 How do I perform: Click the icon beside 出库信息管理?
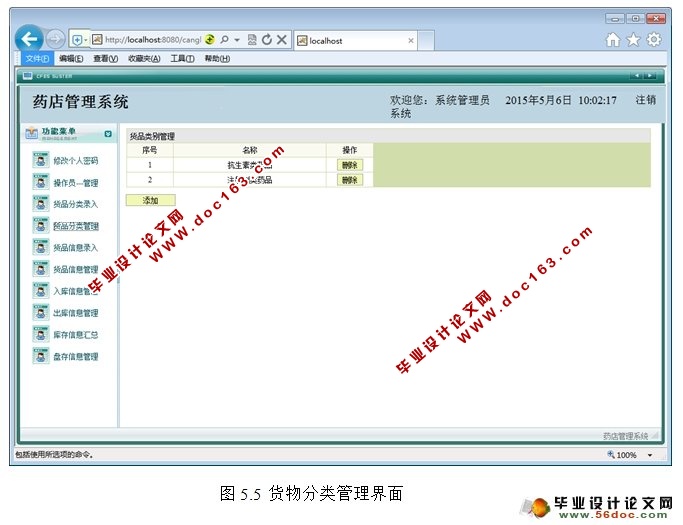41,312
